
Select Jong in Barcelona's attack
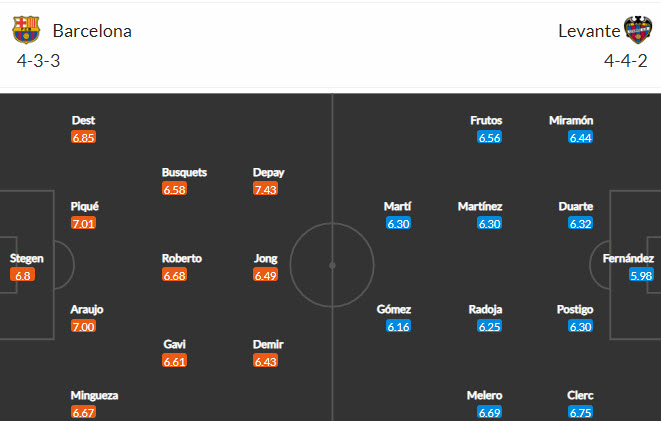[267, 258]
